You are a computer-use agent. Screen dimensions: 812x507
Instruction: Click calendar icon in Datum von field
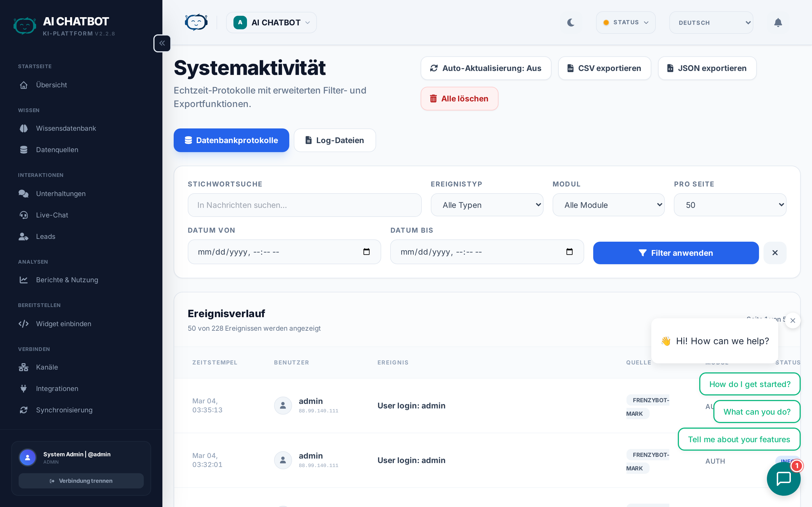[x=367, y=252]
